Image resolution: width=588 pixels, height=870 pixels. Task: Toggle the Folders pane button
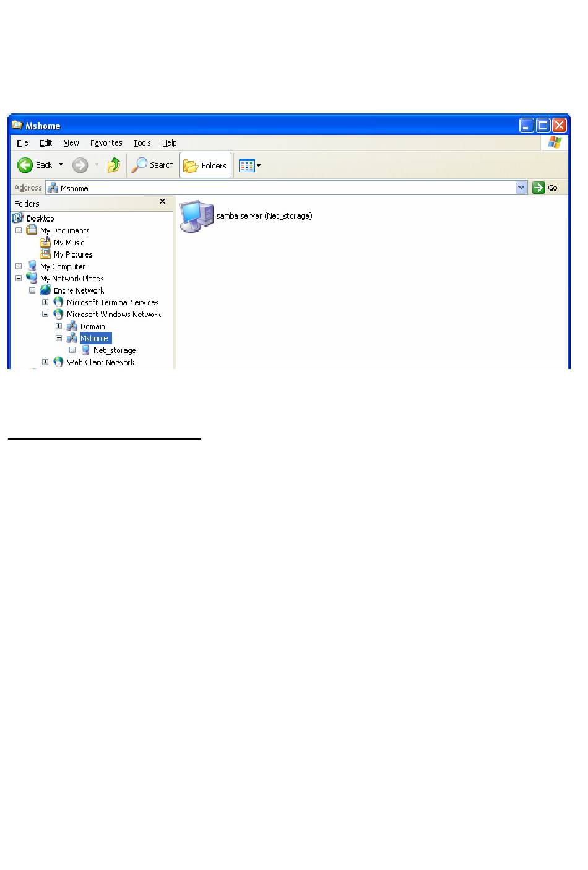tap(205, 165)
